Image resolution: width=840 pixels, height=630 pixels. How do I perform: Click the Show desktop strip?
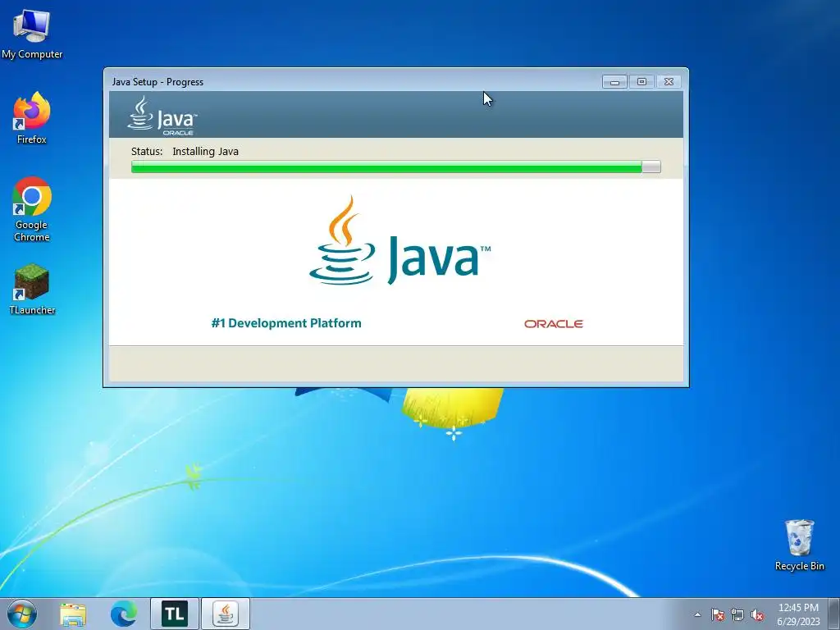tap(834, 614)
